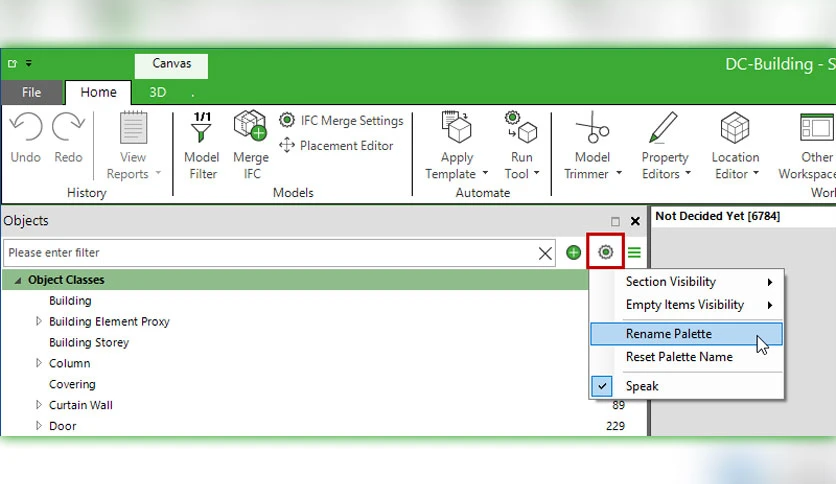This screenshot has width=836, height=484.
Task: Switch to the Home tab
Action: point(98,92)
